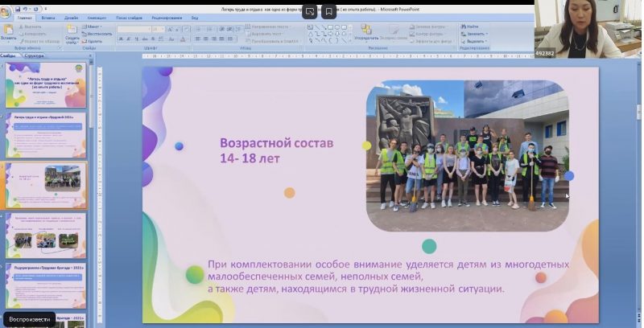Image resolution: width=644 pixels, height=328 pixels.
Task: Open the Анимация ribbon tab
Action: click(97, 18)
